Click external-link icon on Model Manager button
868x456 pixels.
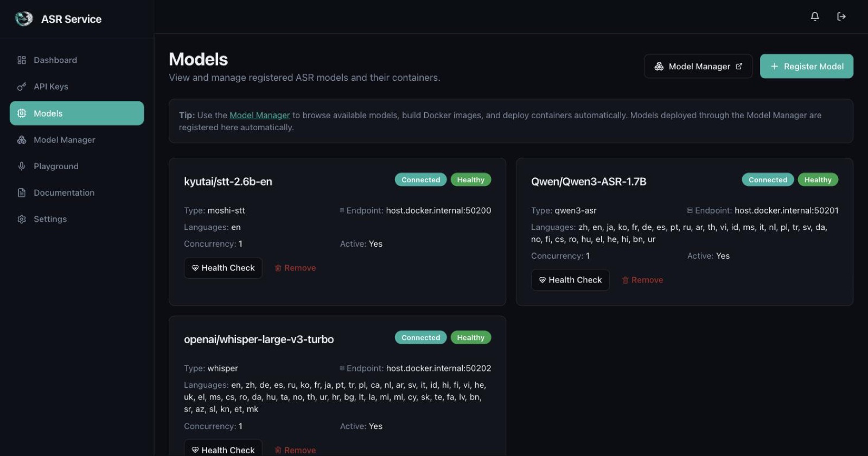point(739,66)
